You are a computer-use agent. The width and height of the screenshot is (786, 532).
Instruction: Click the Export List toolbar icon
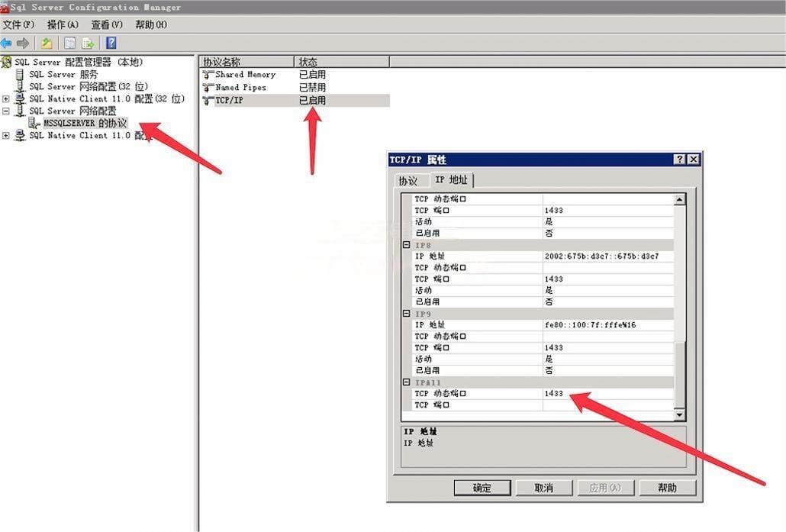pyautogui.click(x=89, y=43)
